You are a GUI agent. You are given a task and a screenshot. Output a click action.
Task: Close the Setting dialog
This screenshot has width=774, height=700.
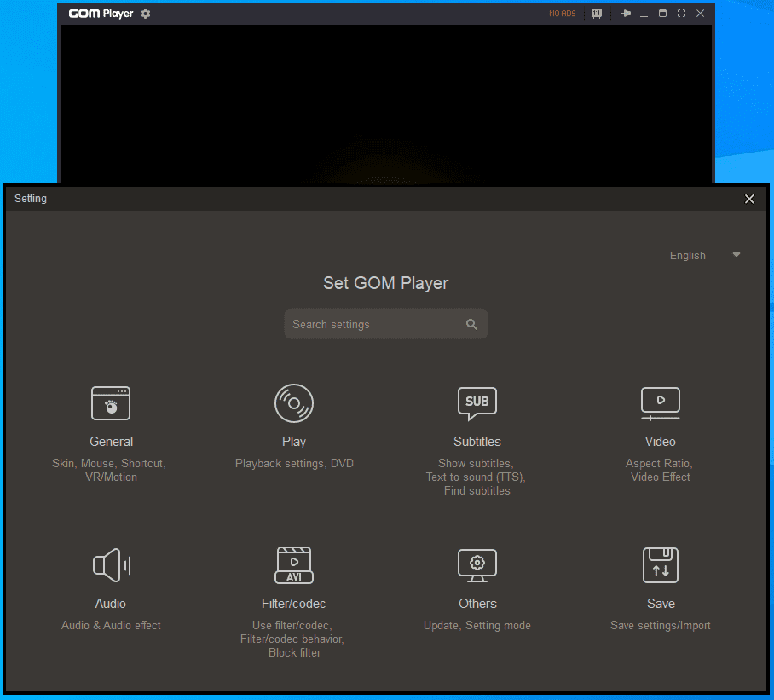(x=748, y=199)
